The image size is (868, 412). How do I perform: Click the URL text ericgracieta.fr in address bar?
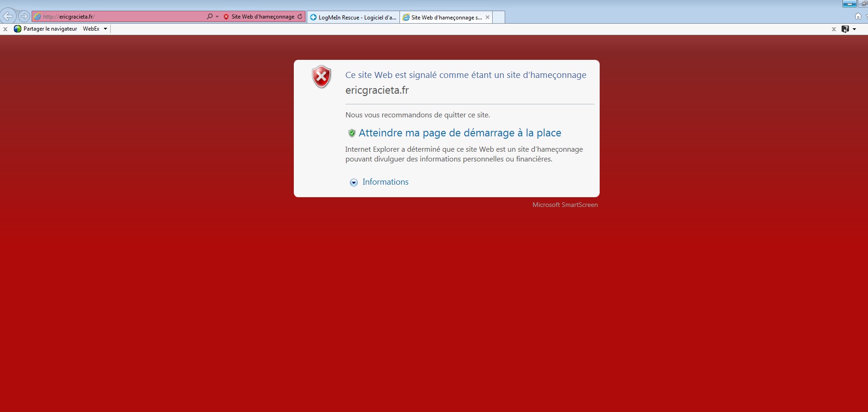(x=76, y=17)
